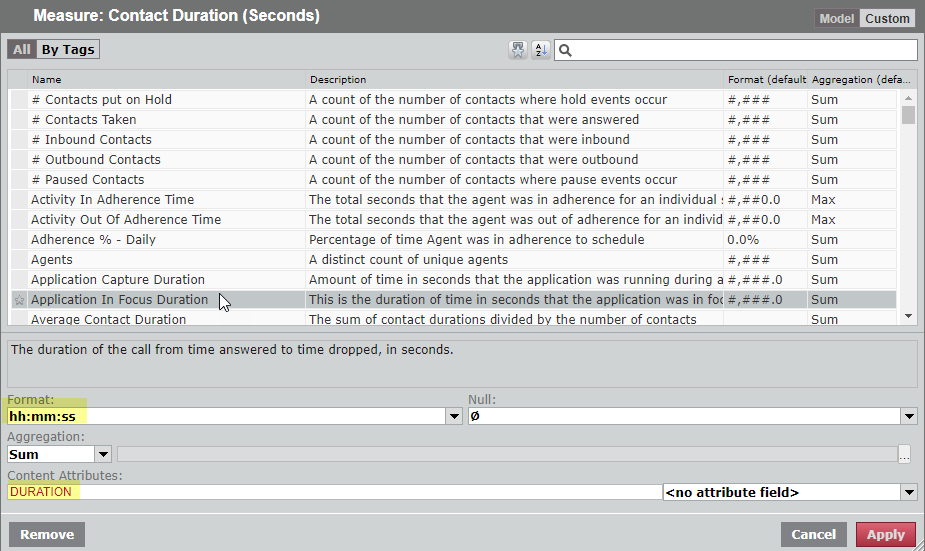This screenshot has width=925, height=551.
Task: Click the DURATION content attributes field
Action: (330, 492)
